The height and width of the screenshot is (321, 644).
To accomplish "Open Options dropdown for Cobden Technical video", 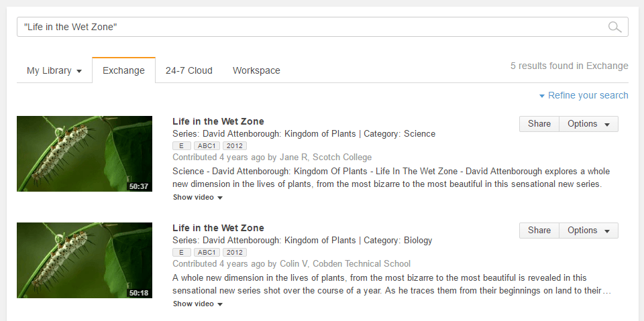I will tap(588, 230).
